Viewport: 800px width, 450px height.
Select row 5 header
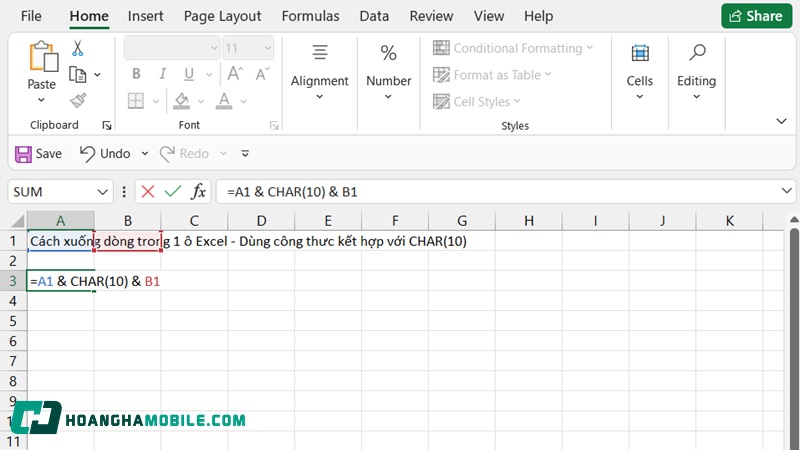13,321
